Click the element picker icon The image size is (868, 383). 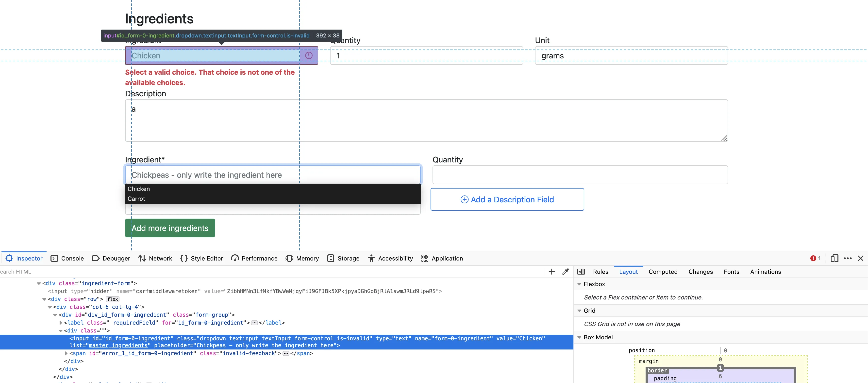pos(9,258)
